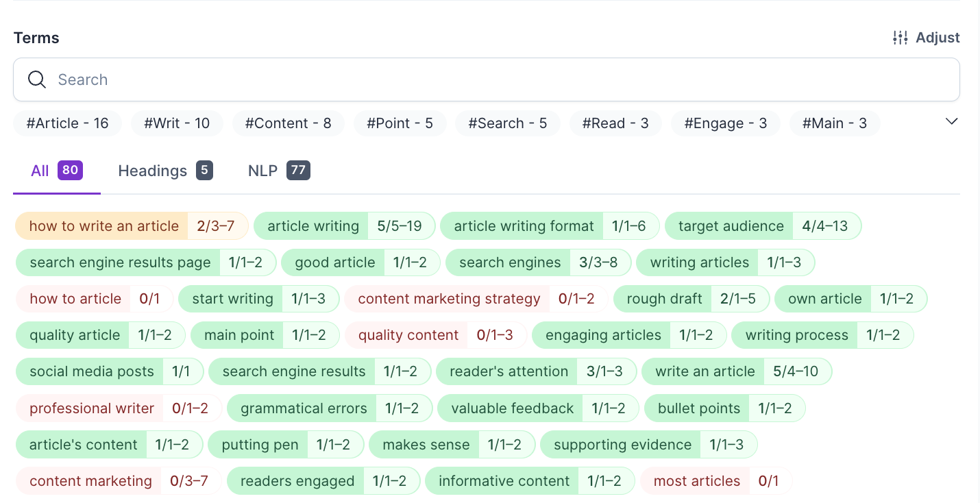Toggle the #Content - 8 filter chip
Screen dimensions: 980x503
[x=288, y=123]
